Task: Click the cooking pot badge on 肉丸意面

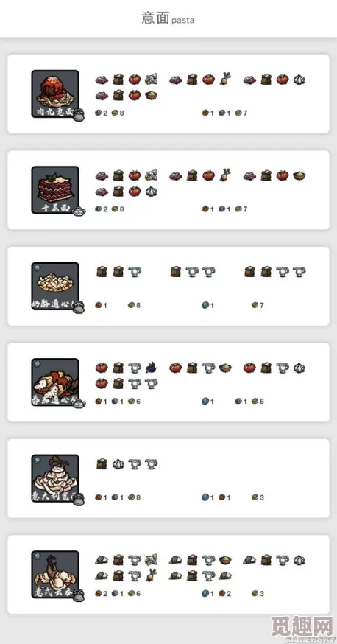Action: click(x=79, y=115)
